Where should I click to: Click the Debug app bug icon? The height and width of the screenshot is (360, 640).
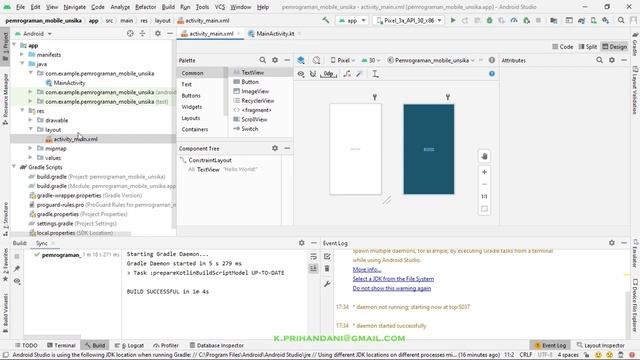(489, 20)
